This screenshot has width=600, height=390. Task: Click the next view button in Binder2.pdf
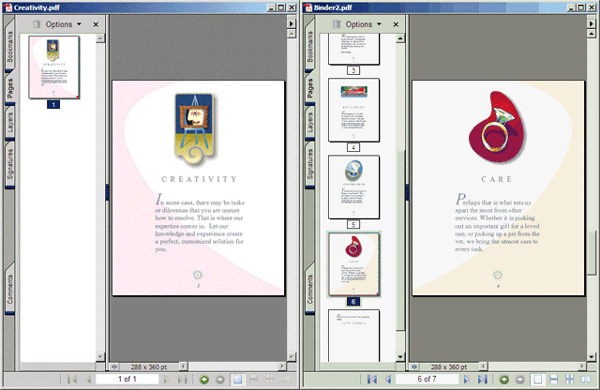[520, 380]
